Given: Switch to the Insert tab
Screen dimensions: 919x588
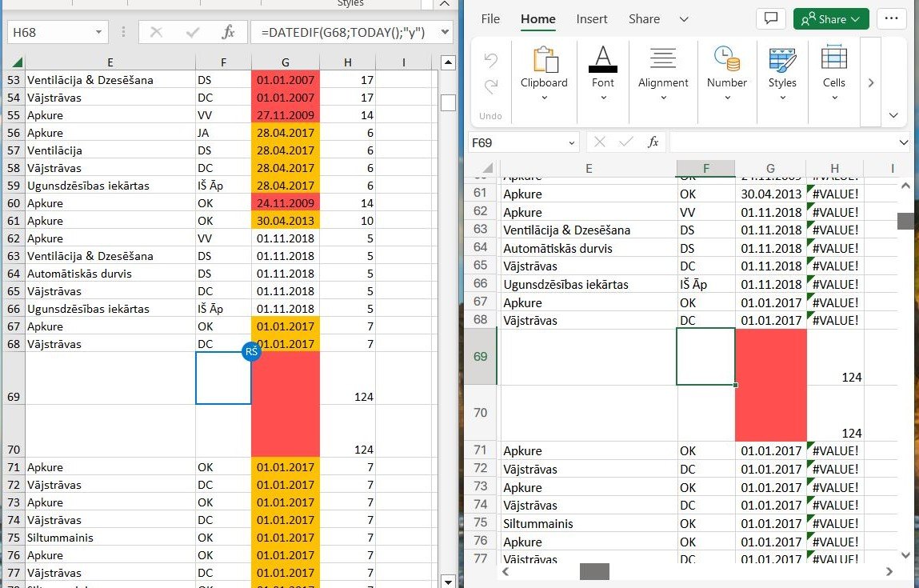Looking at the screenshot, I should pos(591,18).
